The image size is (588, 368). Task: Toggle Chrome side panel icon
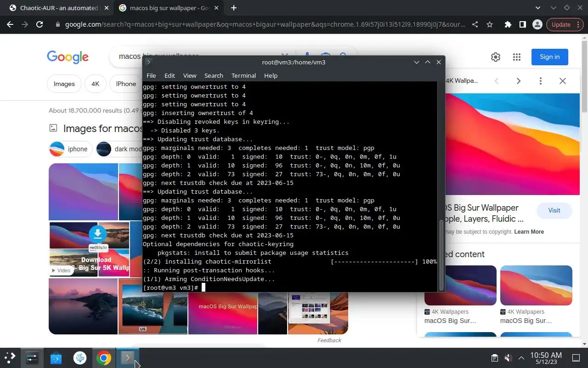click(522, 24)
